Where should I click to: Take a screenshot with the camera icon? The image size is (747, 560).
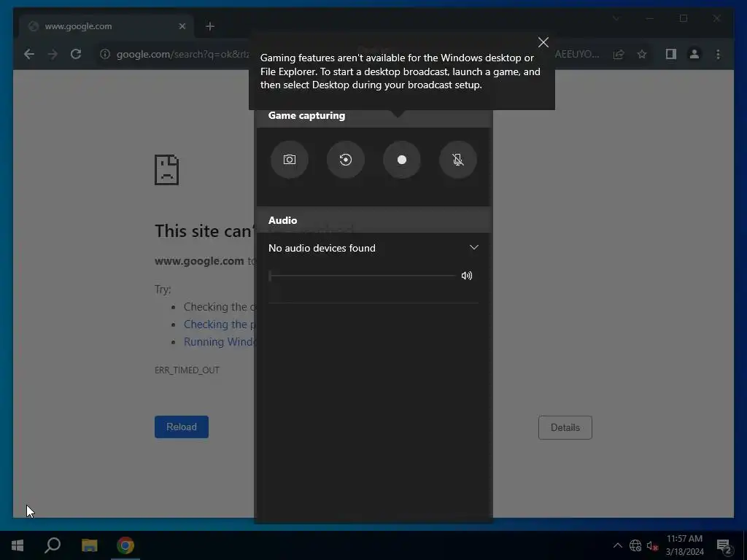pos(289,160)
